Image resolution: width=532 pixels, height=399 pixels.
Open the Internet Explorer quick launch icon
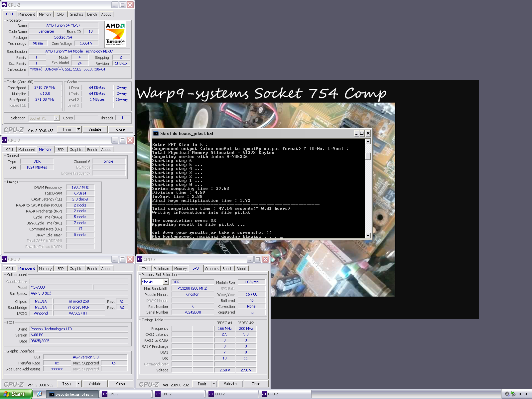pos(39,394)
